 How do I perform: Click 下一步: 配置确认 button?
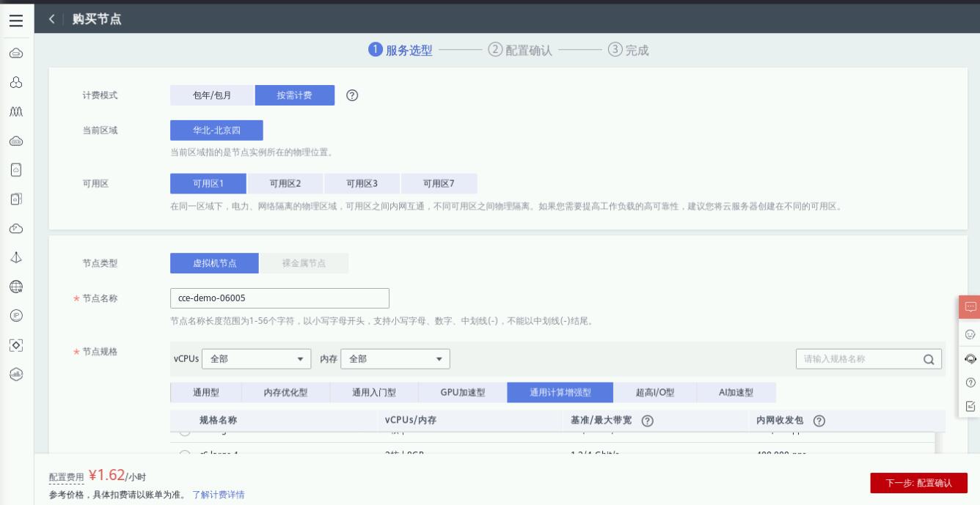[x=918, y=483]
